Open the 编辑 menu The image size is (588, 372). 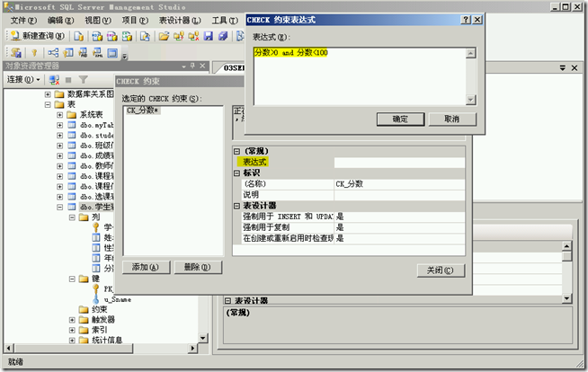click(60, 21)
